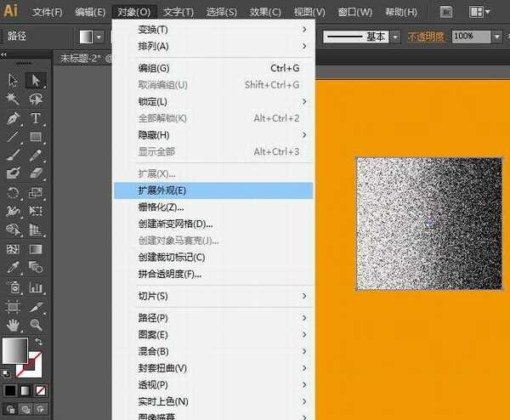This screenshot has height=420, width=510.
Task: Select the Direct Selection tool
Action: click(36, 80)
